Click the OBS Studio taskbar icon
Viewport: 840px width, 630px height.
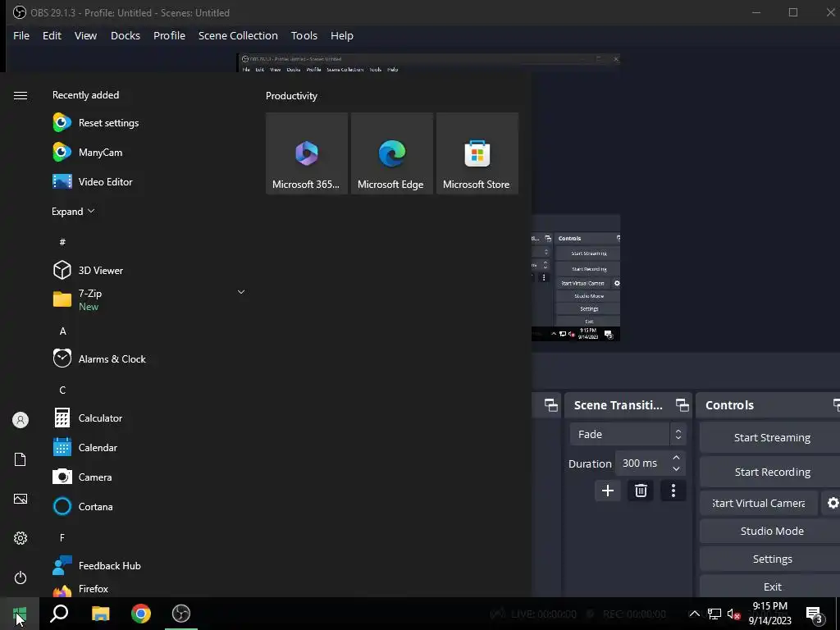(181, 614)
